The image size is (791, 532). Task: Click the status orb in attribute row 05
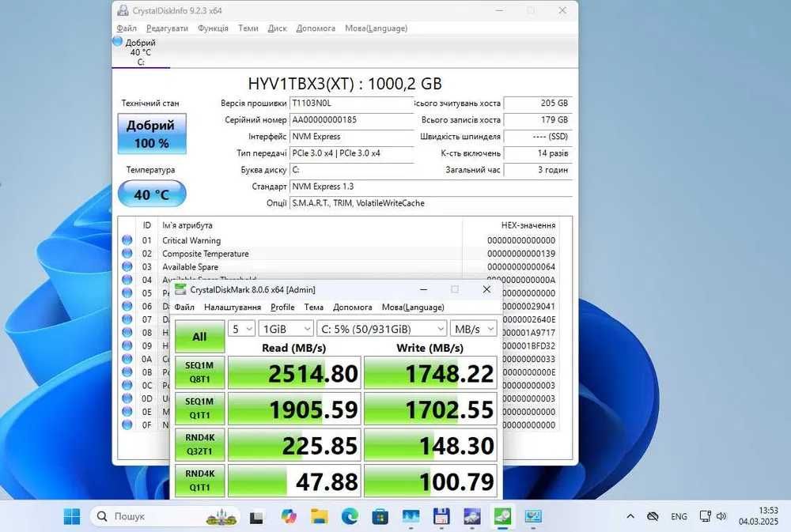[x=127, y=293]
